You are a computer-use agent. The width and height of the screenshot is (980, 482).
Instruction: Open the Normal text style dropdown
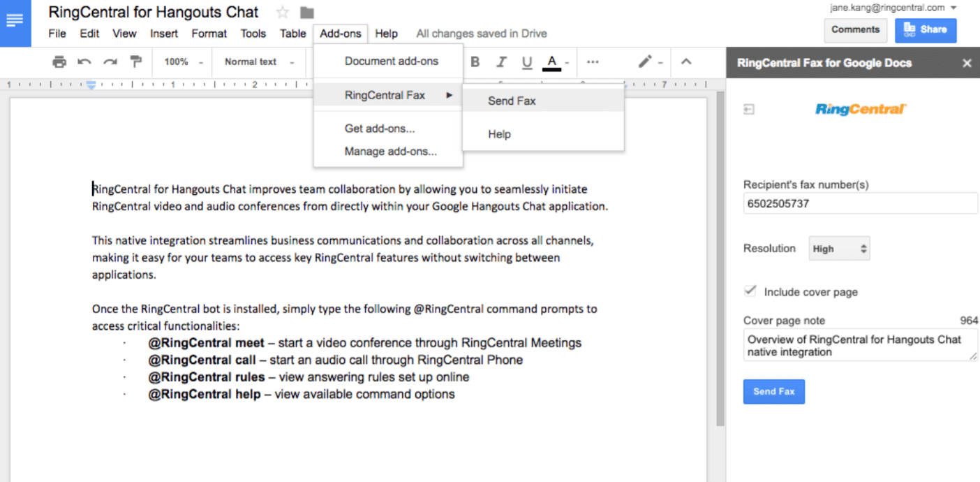(x=258, y=62)
